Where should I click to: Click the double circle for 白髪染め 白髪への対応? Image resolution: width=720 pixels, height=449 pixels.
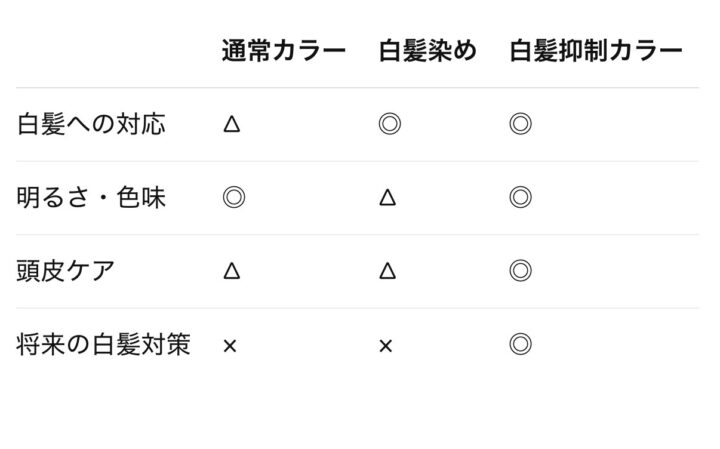[x=389, y=124]
